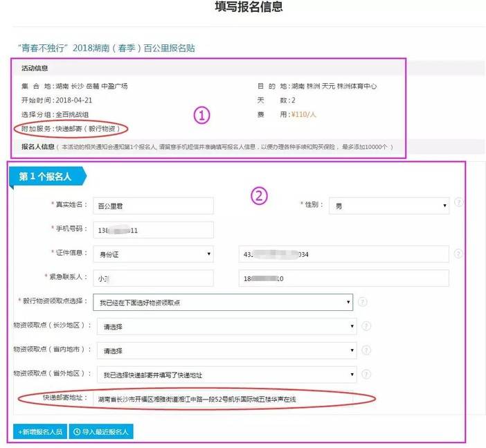The image size is (486, 448).
Task: Open 物资领取点（长沙地区）dropdown
Action: (226, 326)
